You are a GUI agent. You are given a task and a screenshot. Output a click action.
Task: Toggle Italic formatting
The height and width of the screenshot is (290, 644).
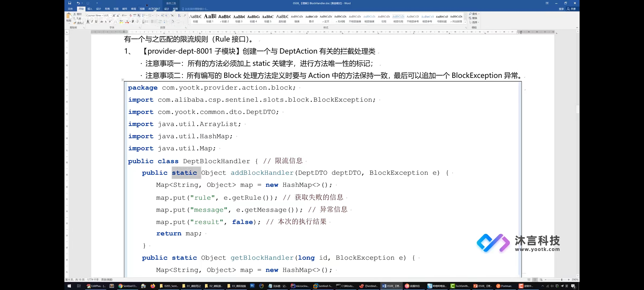pos(92,21)
